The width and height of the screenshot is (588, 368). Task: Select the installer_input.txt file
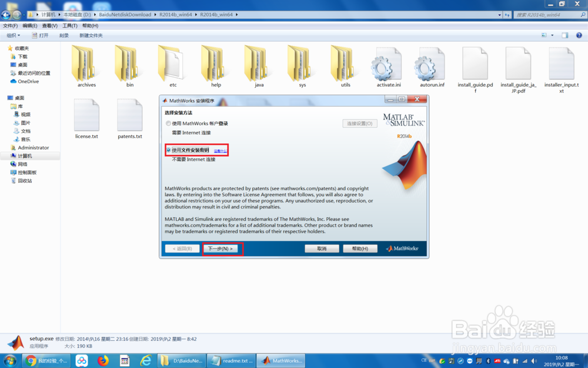pyautogui.click(x=562, y=69)
